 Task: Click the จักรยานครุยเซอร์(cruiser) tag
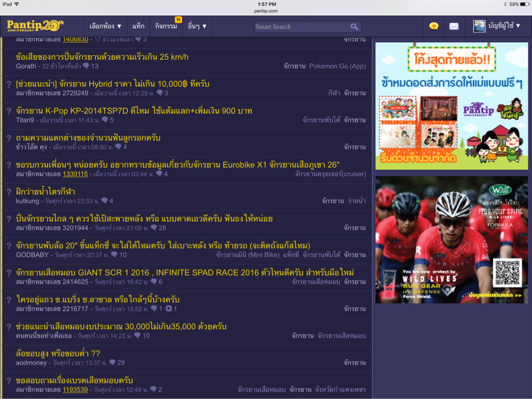point(330,174)
